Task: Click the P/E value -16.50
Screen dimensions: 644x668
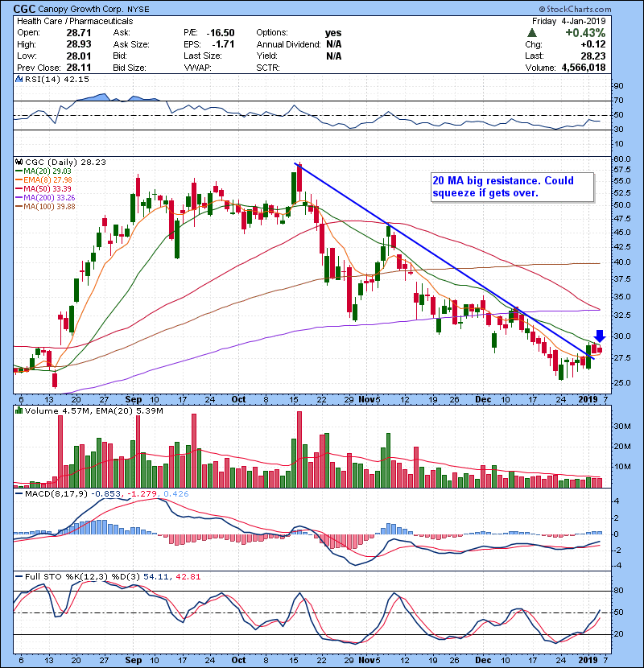Action: tap(221, 33)
